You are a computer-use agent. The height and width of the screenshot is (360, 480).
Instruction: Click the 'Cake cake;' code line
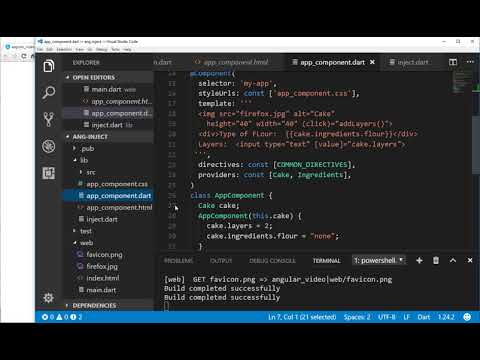pos(219,206)
